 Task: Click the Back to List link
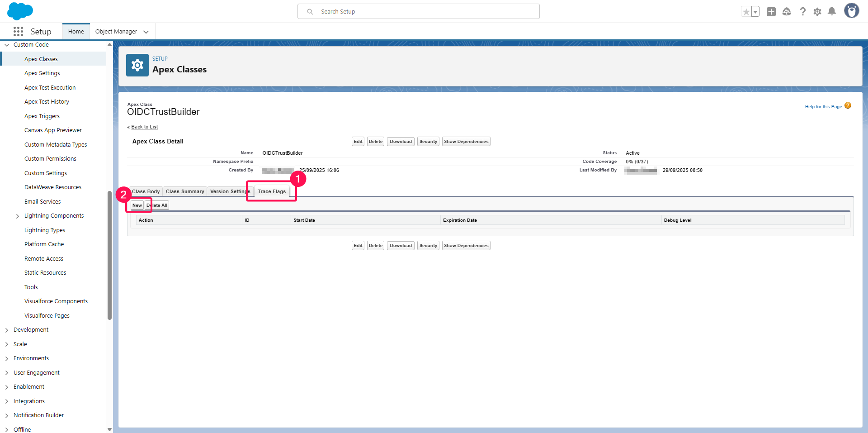pos(144,127)
